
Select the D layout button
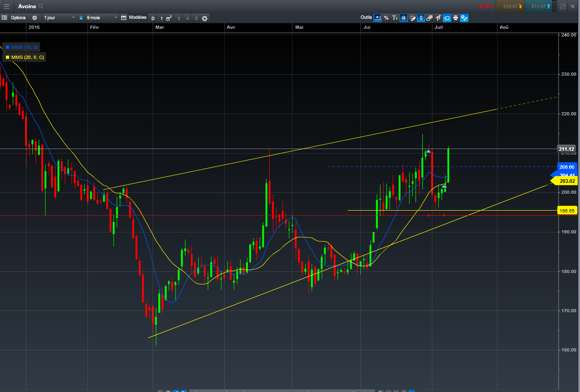pos(153,18)
